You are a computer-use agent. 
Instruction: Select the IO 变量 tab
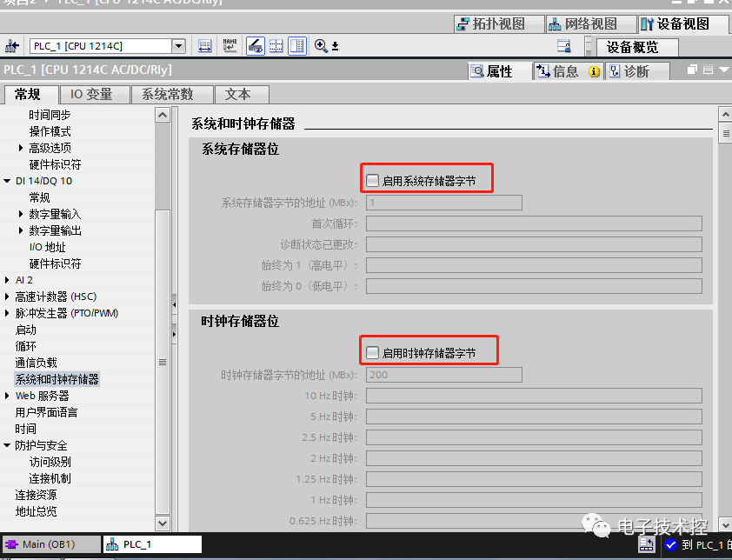[95, 95]
